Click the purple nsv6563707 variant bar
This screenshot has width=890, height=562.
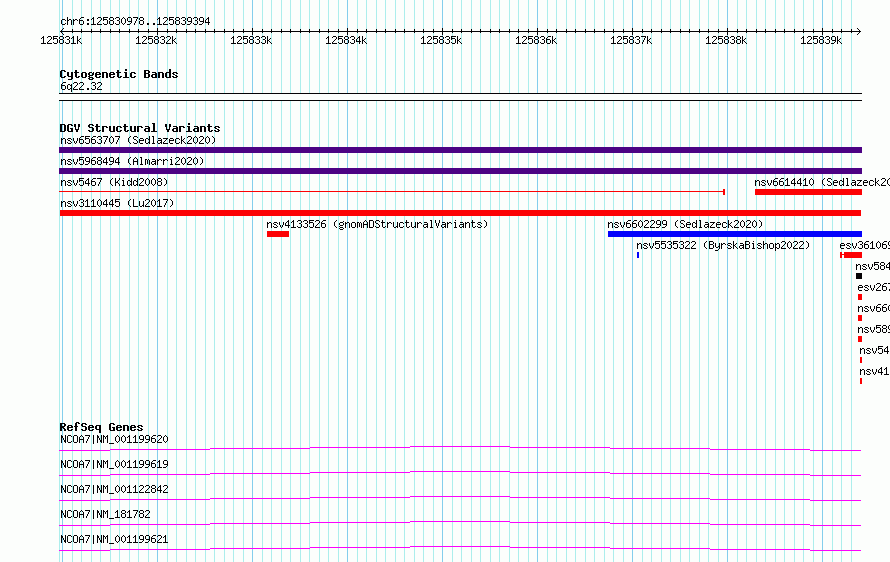(x=460, y=150)
